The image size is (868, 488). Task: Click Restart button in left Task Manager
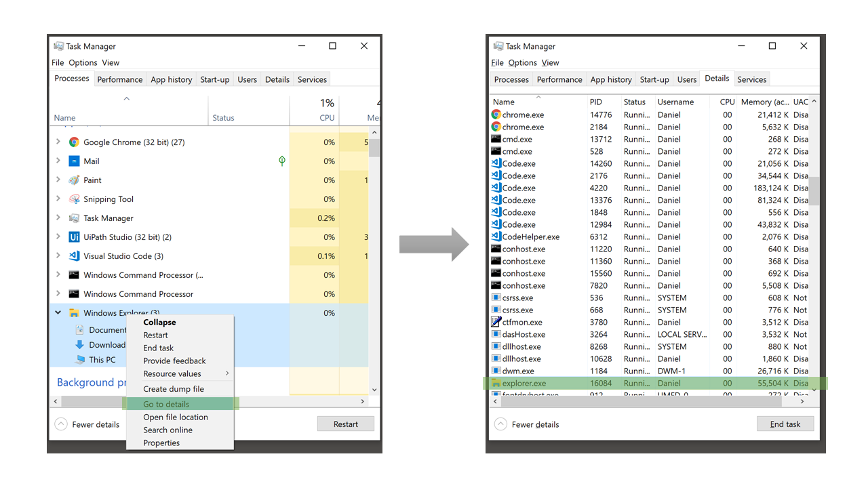346,424
